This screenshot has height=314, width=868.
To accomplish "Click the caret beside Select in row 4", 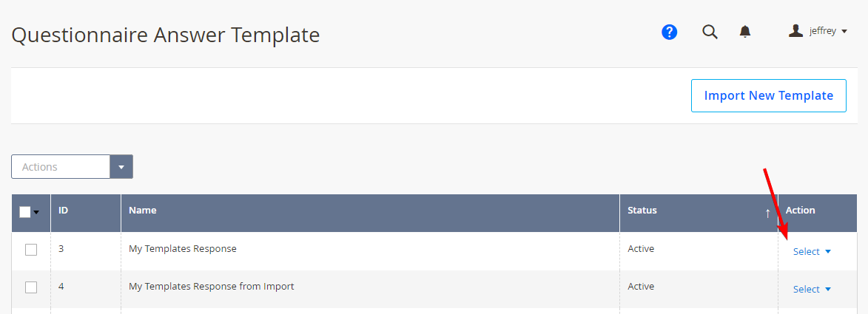I will (x=828, y=289).
